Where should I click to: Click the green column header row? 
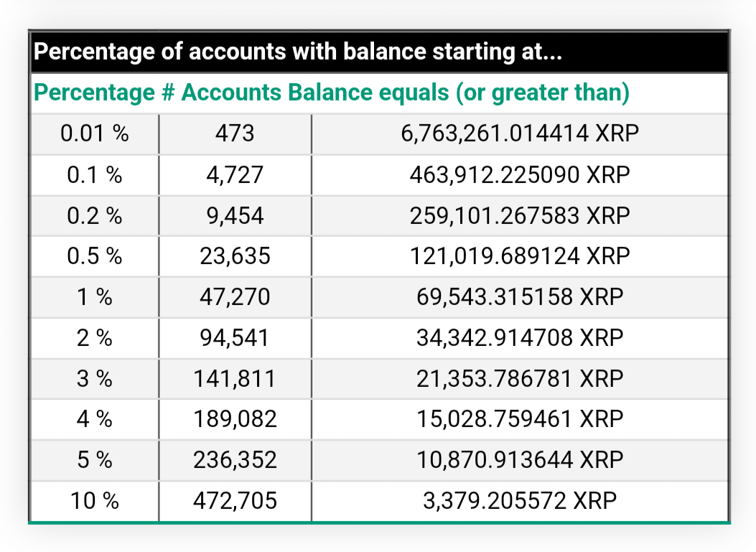click(x=332, y=93)
